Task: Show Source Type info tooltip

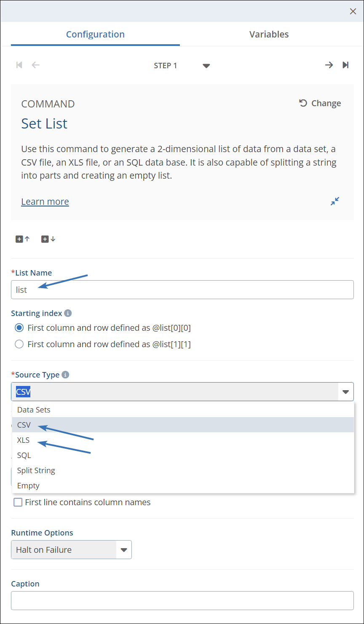Action: [x=65, y=375]
